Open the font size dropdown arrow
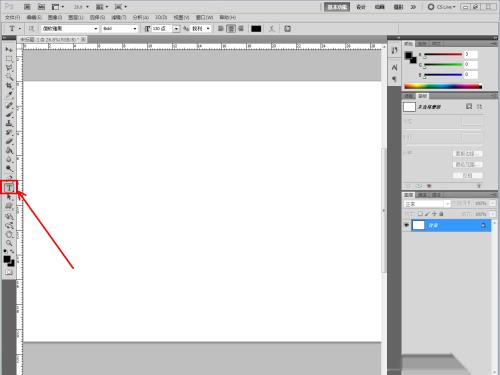This screenshot has height=375, width=500. (176, 29)
